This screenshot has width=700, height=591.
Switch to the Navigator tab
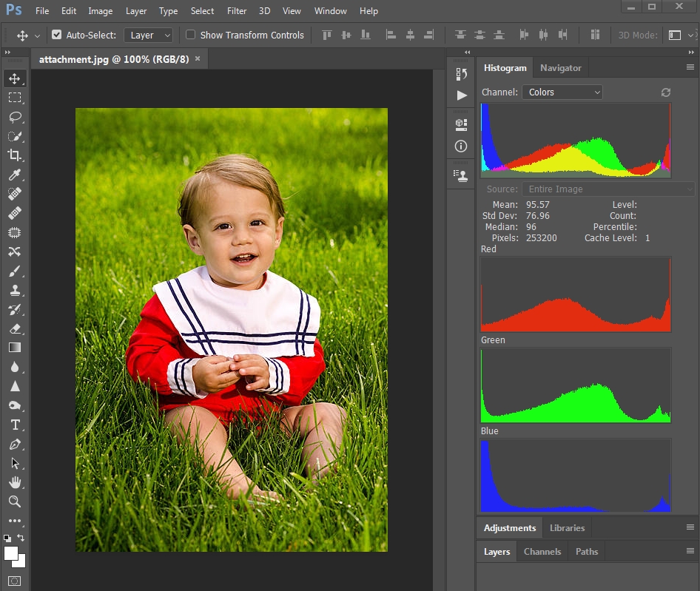561,68
